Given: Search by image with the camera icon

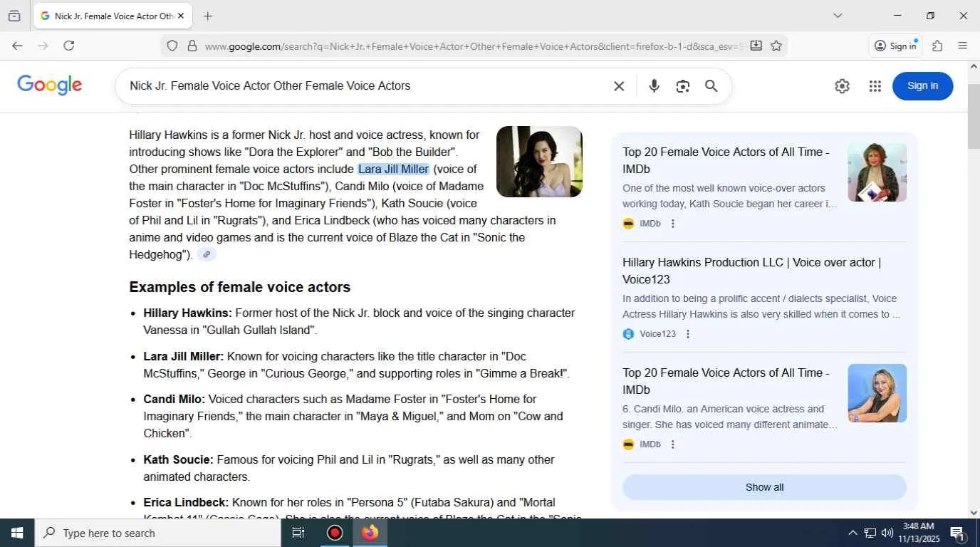Looking at the screenshot, I should pyautogui.click(x=683, y=86).
